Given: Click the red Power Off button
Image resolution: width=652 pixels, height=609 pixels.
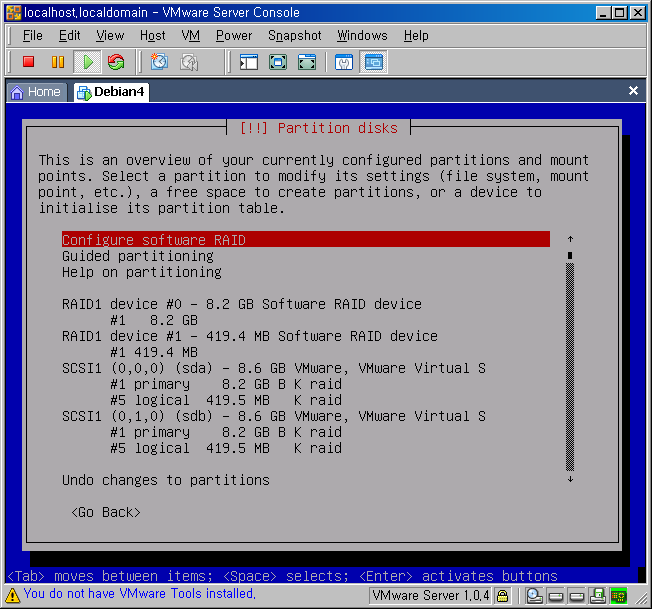Looking at the screenshot, I should tap(29, 62).
